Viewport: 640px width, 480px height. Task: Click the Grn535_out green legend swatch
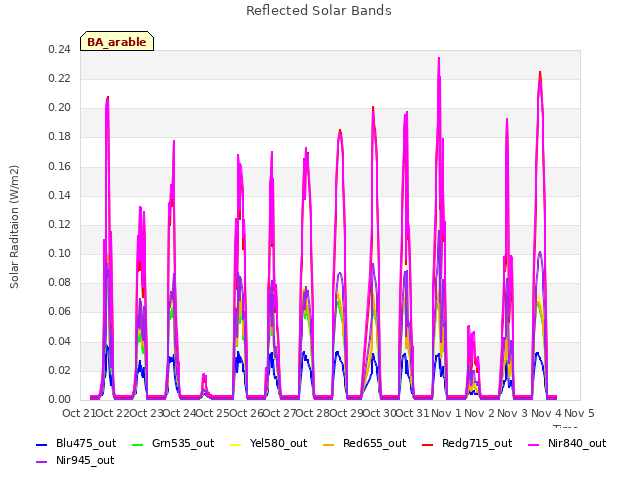[x=138, y=444]
